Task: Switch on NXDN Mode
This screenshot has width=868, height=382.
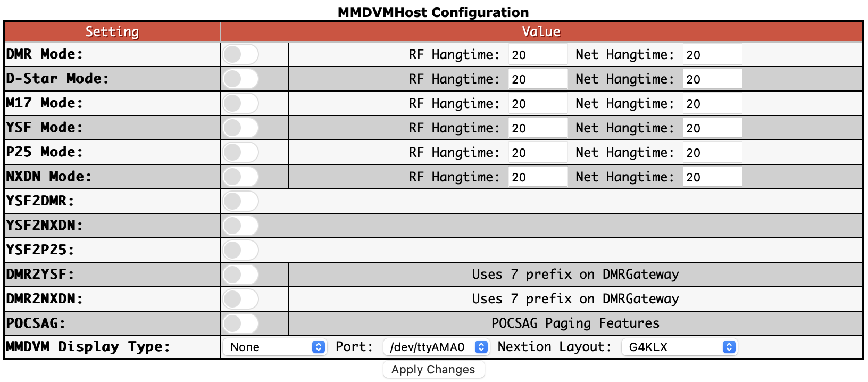Action: click(x=240, y=177)
